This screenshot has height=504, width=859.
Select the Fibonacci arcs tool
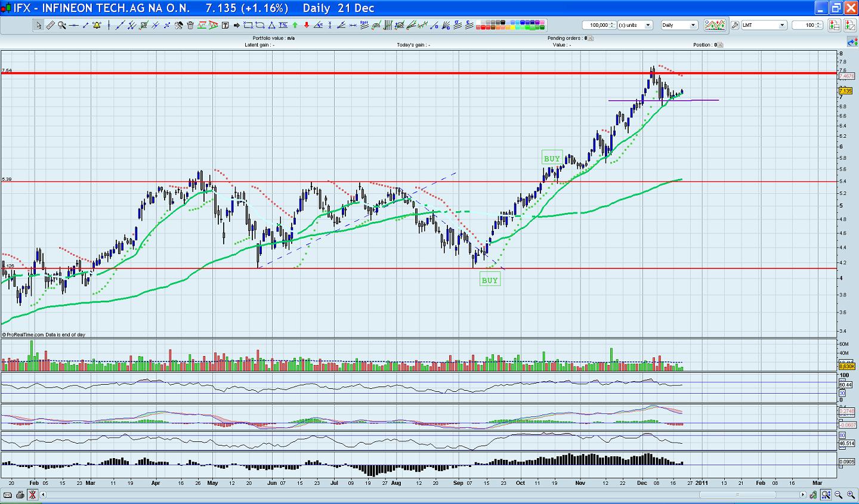pyautogui.click(x=376, y=25)
